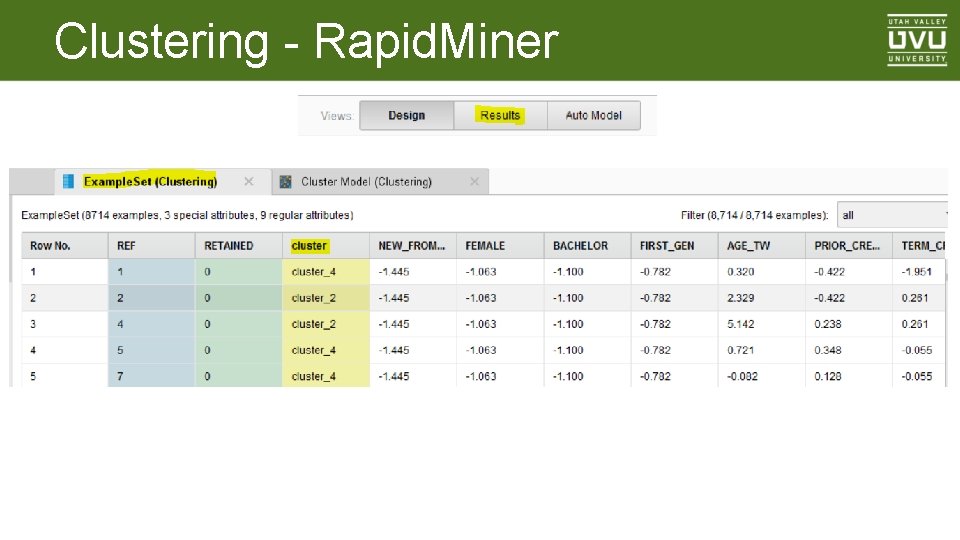Click the -1.951 value in row 1
The image size is (960, 540).
pyautogui.click(x=917, y=272)
